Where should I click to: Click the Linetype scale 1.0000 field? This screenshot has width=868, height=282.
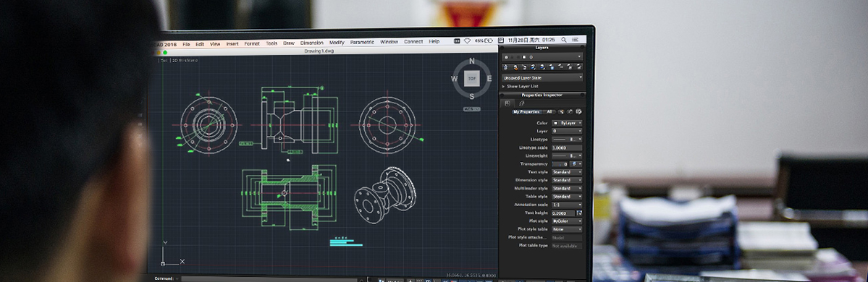(567, 148)
